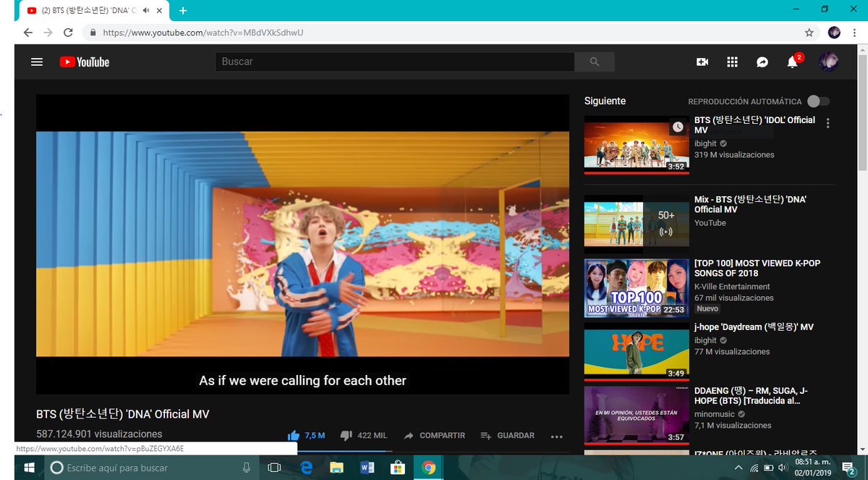The image size is (868, 480).
Task: Toggle REPRODUCCIÓN AUTOMÁTICA autoplay switch
Action: point(819,101)
